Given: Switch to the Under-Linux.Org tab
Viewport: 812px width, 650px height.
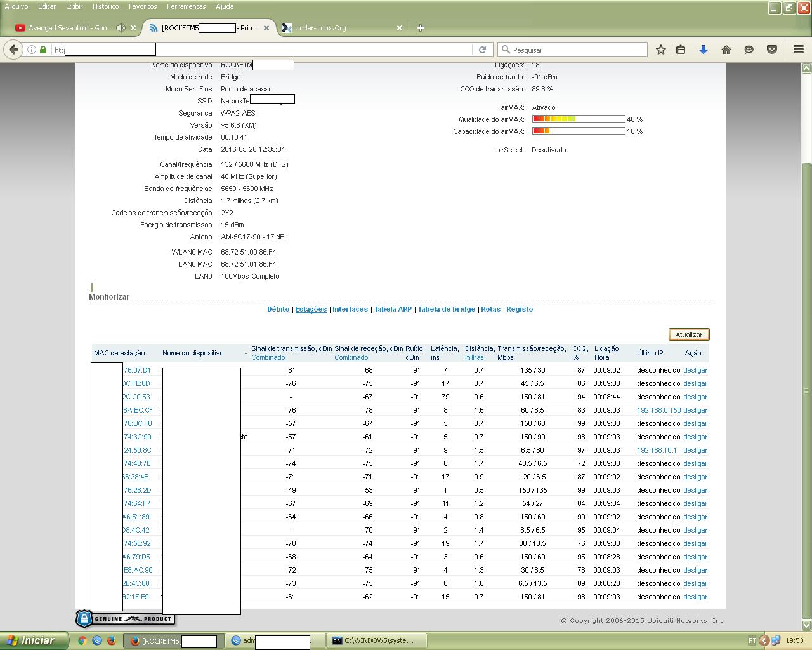Looking at the screenshot, I should pyautogui.click(x=320, y=28).
